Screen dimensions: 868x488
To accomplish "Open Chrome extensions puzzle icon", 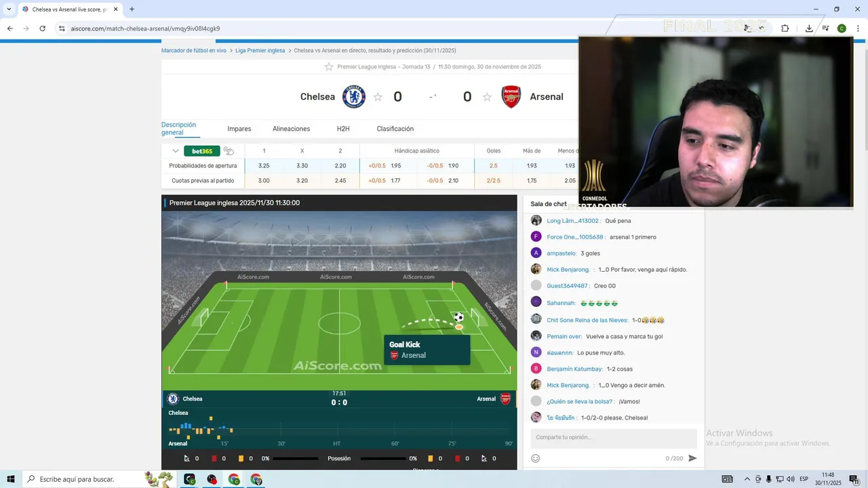I will coord(785,28).
